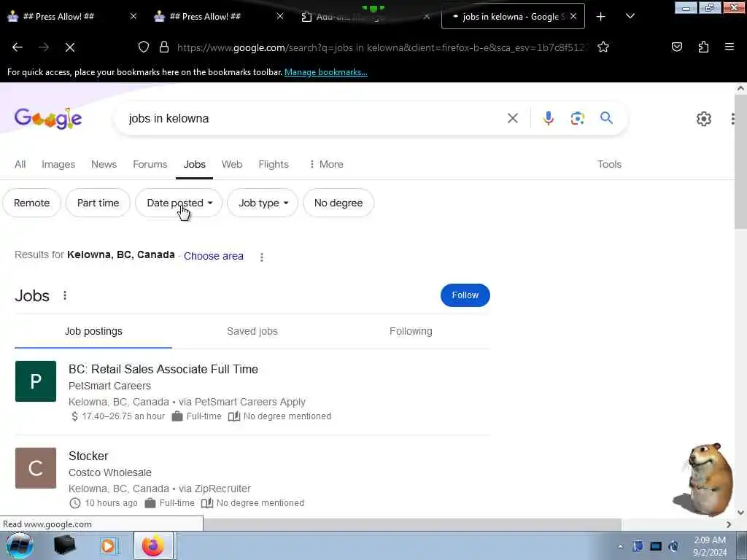Switch to the Following tab
The height and width of the screenshot is (560, 747).
tap(411, 332)
